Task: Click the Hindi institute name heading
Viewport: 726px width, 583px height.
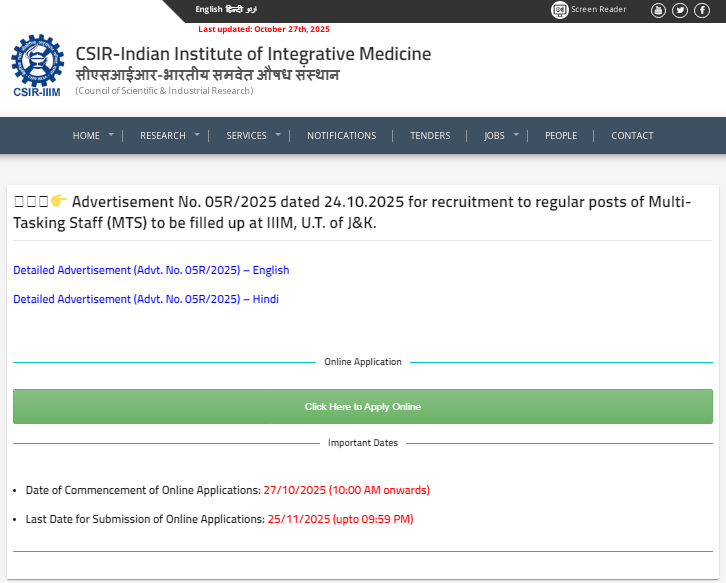Action: 207,75
